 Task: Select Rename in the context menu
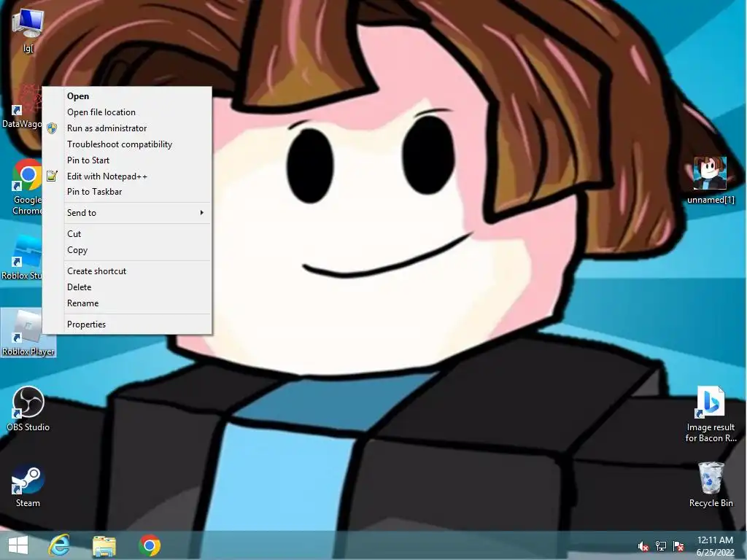pyautogui.click(x=127, y=303)
